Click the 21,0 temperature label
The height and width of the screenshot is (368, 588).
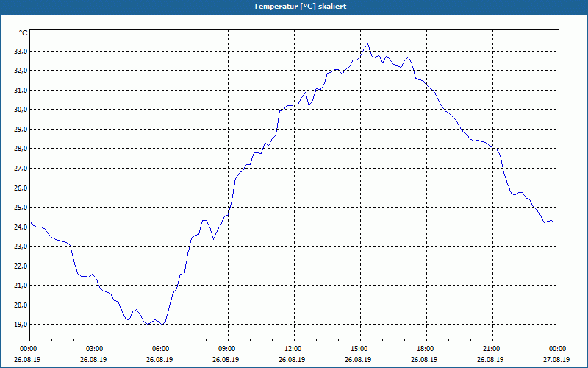(21, 286)
